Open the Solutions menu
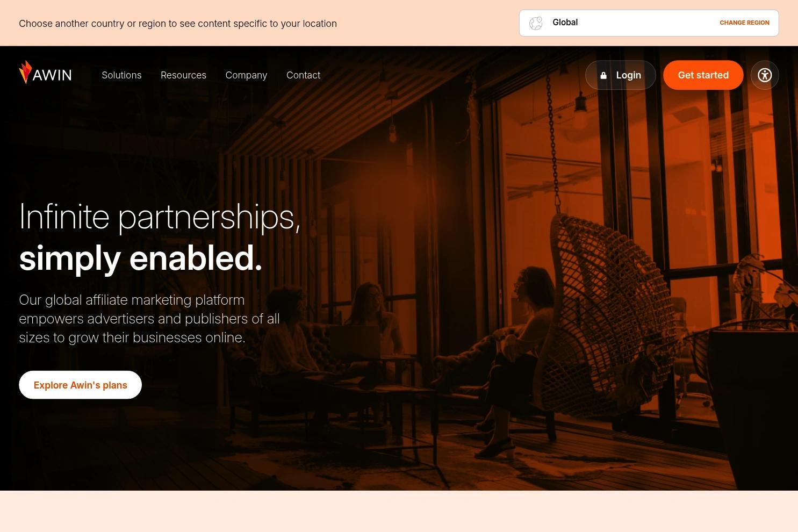This screenshot has width=798, height=532. (x=121, y=75)
